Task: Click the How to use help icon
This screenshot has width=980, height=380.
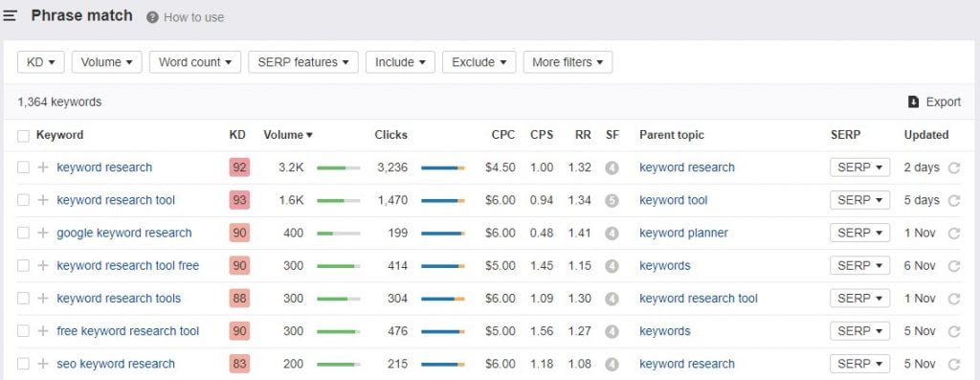Action: point(152,17)
